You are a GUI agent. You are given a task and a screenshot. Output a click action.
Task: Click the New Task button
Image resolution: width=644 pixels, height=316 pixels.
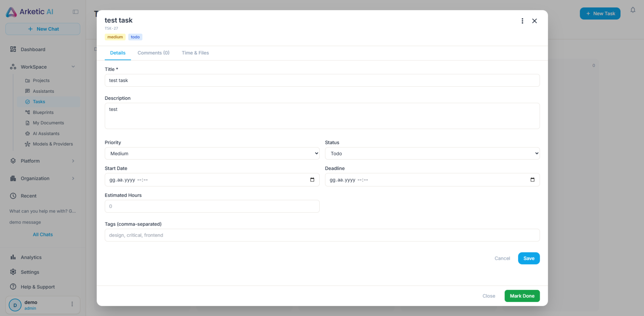click(x=600, y=13)
